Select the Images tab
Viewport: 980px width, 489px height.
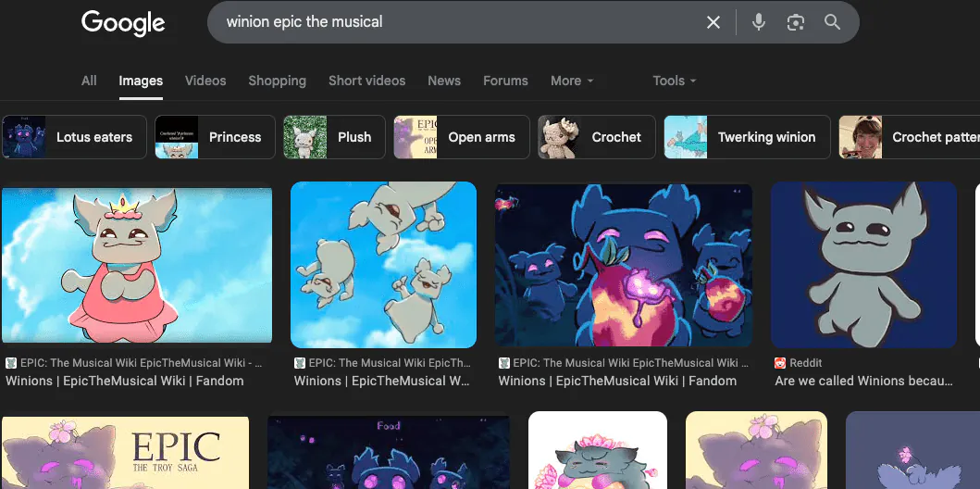click(141, 81)
